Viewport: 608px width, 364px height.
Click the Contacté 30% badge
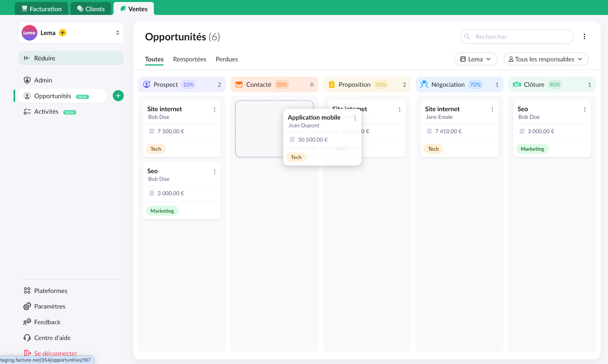(x=282, y=85)
